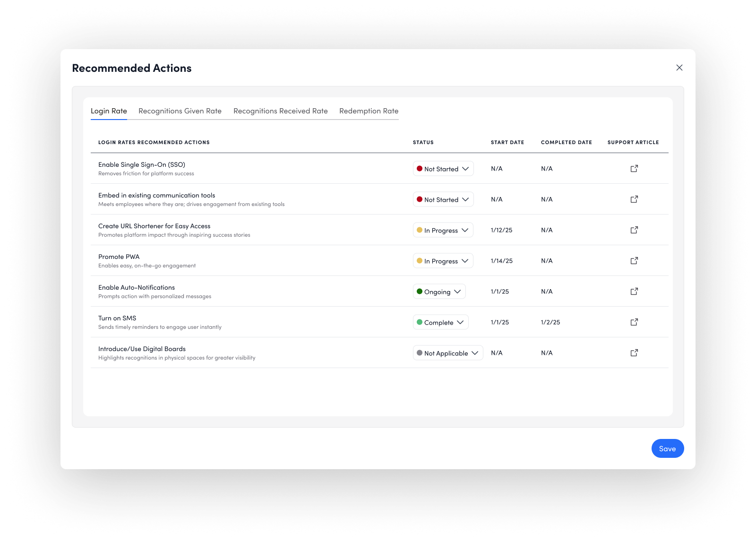The image size is (756, 541).
Task: Switch to the Recognitions Given Rate tab
Action: coord(180,111)
